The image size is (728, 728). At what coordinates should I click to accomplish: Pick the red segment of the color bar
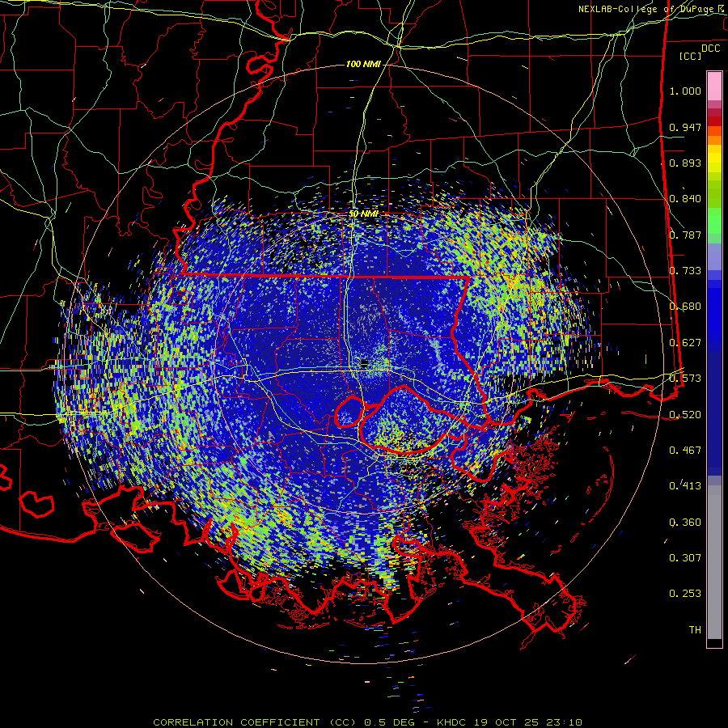coord(714,121)
